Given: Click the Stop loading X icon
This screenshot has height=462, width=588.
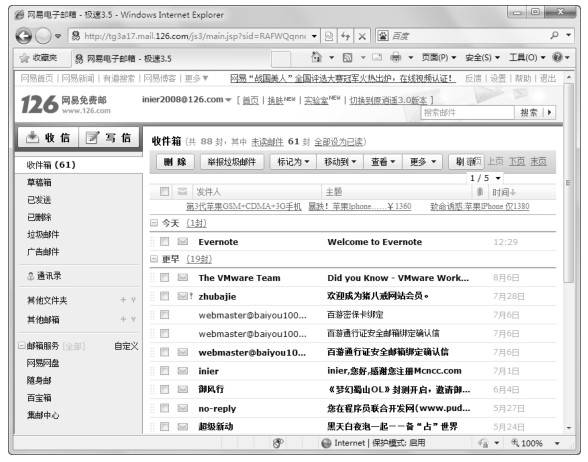Looking at the screenshot, I should tap(362, 36).
